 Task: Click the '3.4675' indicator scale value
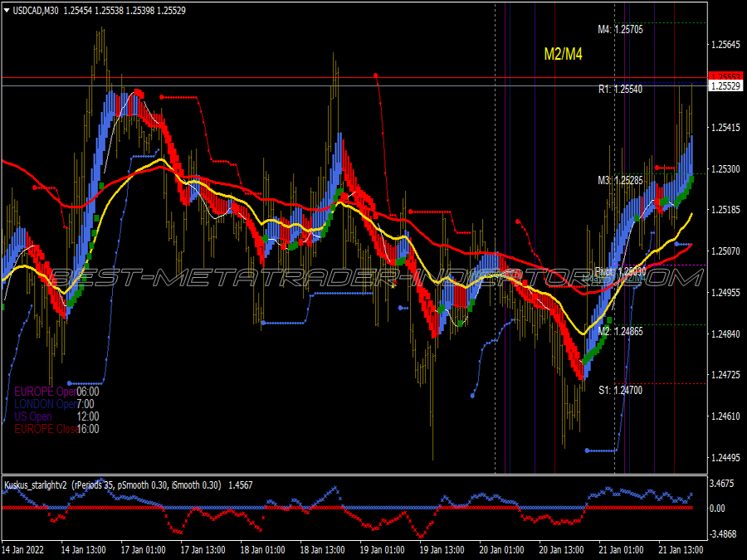[722, 484]
